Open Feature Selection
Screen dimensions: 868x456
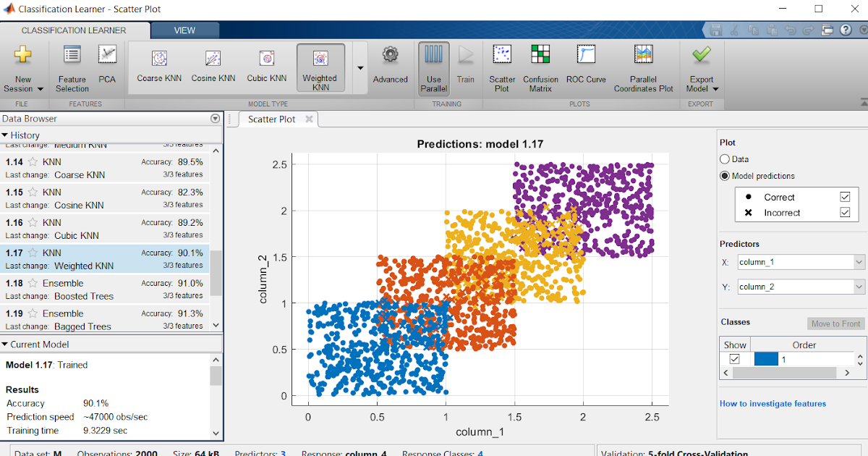pos(71,67)
